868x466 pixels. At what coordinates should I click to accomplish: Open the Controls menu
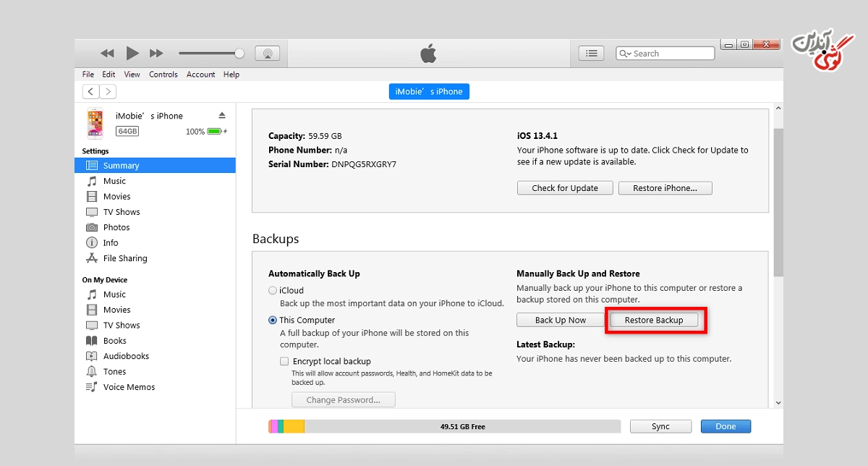tap(163, 75)
